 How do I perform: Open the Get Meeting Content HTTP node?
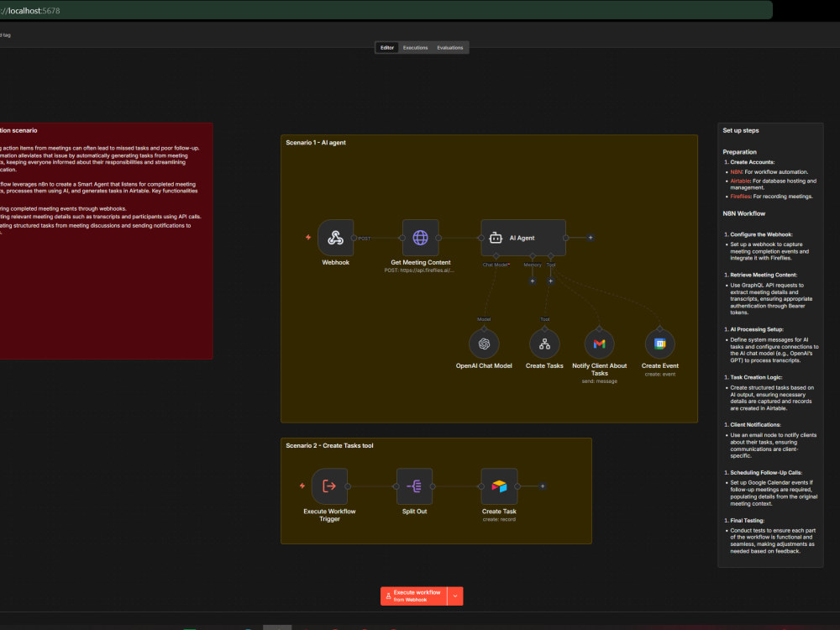pyautogui.click(x=421, y=238)
